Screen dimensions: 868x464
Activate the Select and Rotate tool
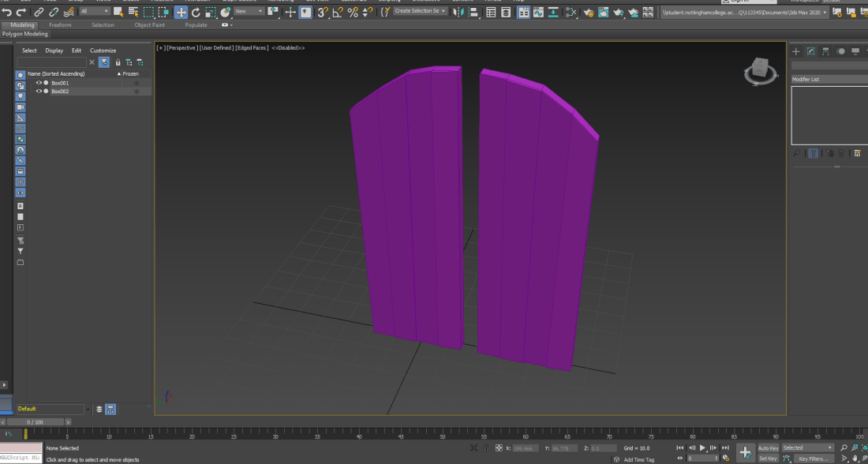pos(196,12)
